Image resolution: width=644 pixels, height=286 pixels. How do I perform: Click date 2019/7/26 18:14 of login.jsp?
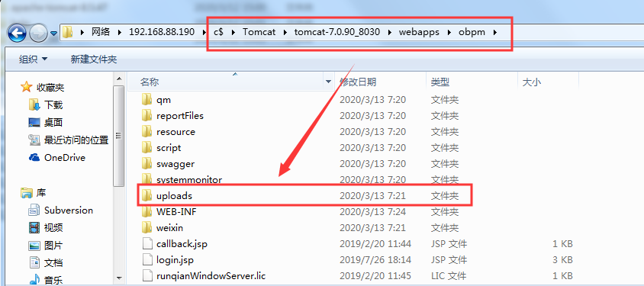pos(375,260)
